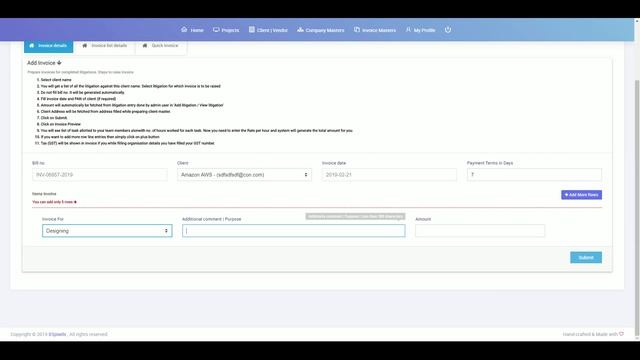Click the Additional comment | Purpose field
This screenshot has width=640, height=360.
(294, 231)
